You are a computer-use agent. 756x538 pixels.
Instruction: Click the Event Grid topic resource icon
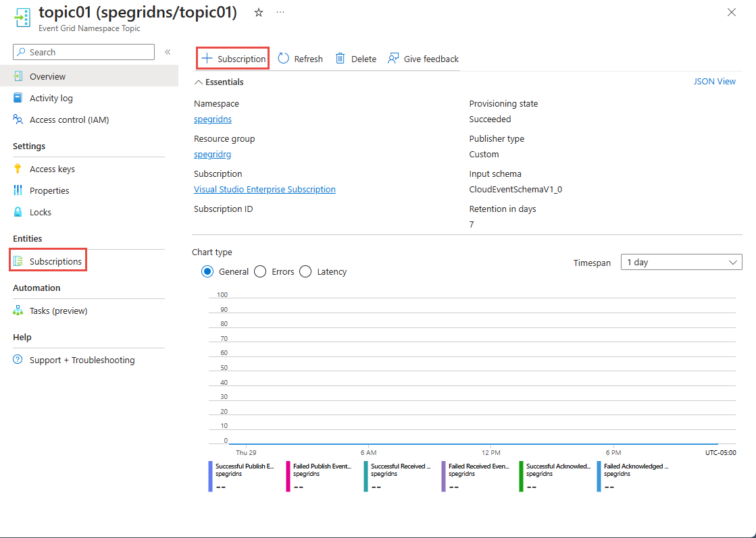click(x=22, y=18)
